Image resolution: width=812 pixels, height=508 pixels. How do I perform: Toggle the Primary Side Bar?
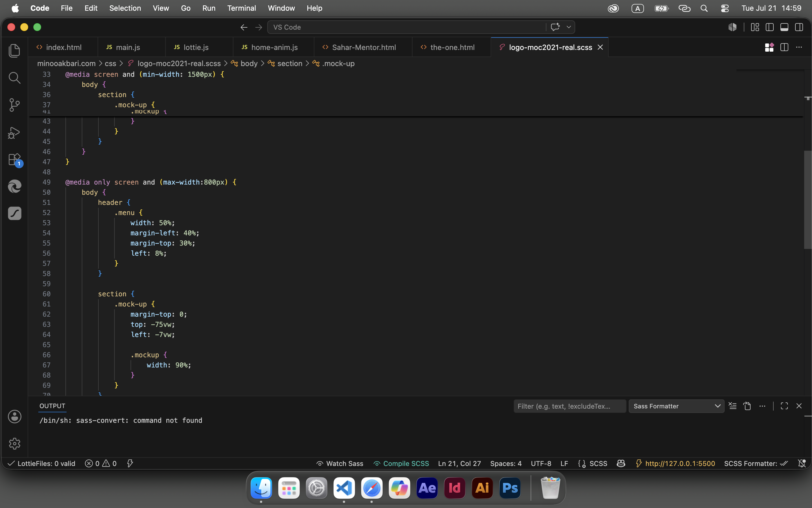[770, 27]
